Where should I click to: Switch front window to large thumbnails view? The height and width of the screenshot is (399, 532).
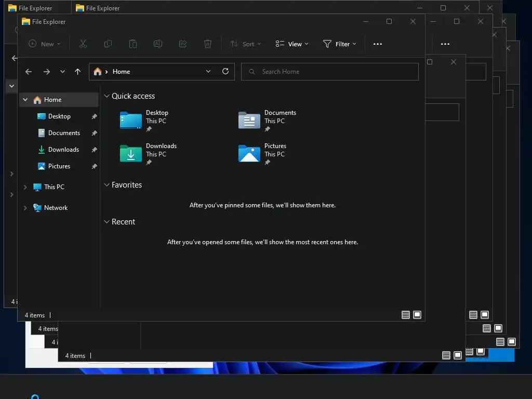pos(417,315)
